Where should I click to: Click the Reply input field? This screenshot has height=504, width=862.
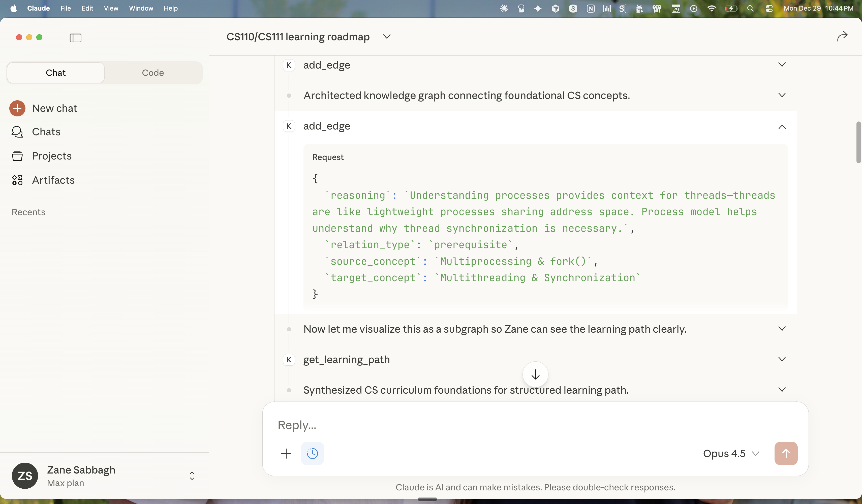coord(411,425)
